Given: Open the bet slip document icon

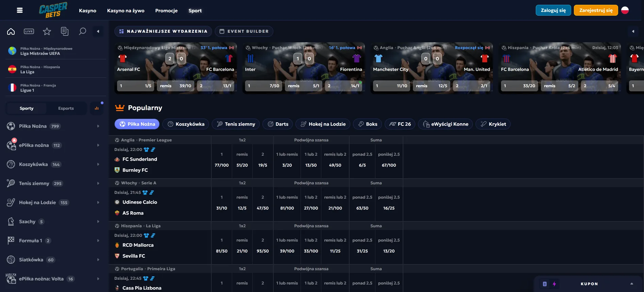Looking at the screenshot, I should tap(64, 31).
